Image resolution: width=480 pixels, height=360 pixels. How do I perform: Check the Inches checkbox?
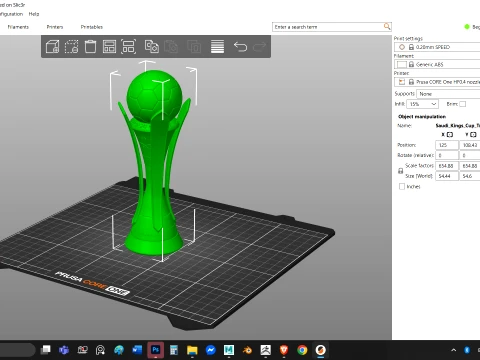click(x=402, y=186)
